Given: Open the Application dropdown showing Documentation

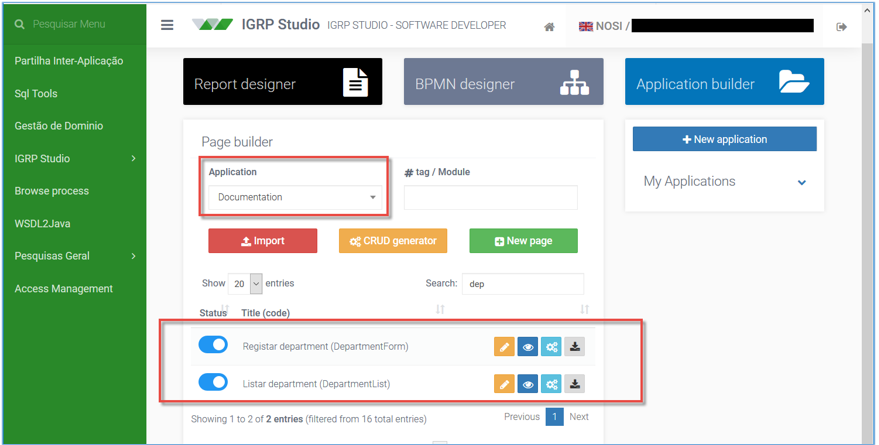Looking at the screenshot, I should click(x=295, y=197).
